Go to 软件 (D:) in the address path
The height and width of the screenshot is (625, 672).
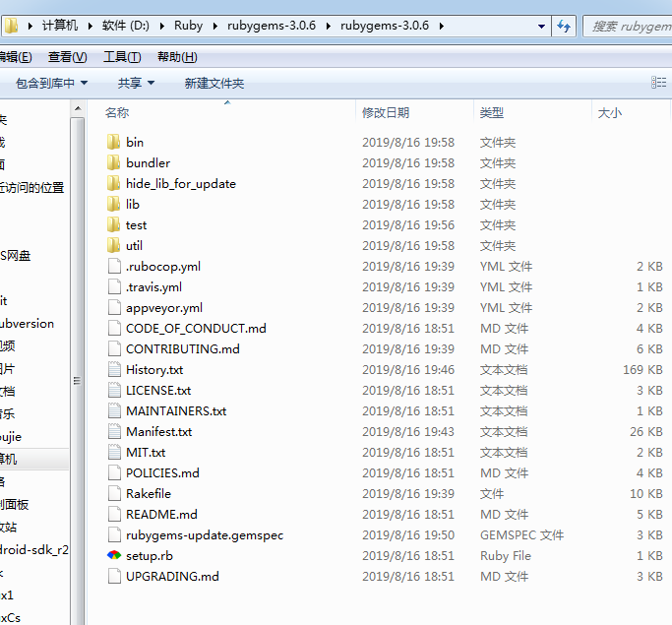click(126, 26)
